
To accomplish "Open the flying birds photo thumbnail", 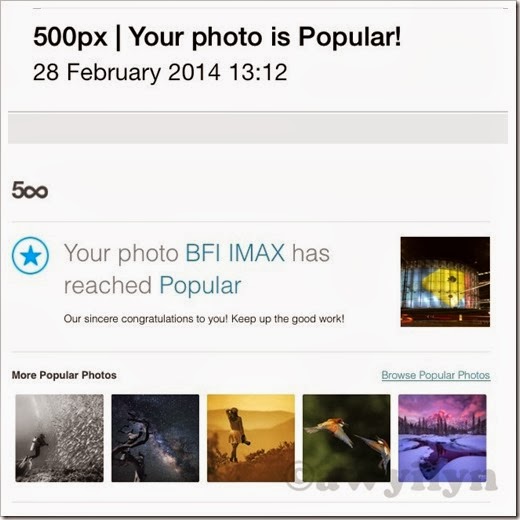I will pos(347,438).
